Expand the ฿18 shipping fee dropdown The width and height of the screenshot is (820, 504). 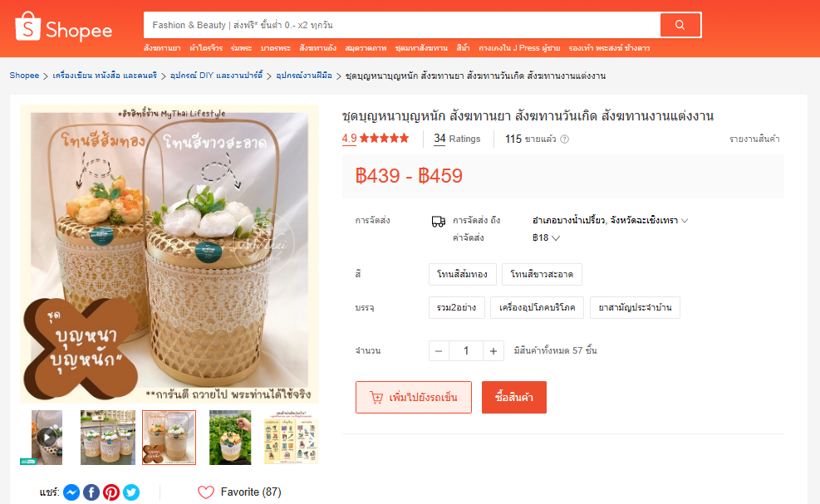546,237
